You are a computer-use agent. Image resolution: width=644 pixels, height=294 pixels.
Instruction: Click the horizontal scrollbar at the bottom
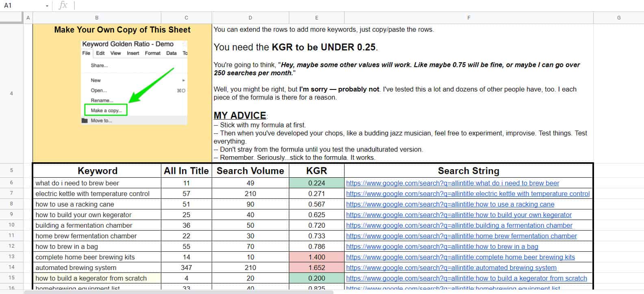(179, 292)
